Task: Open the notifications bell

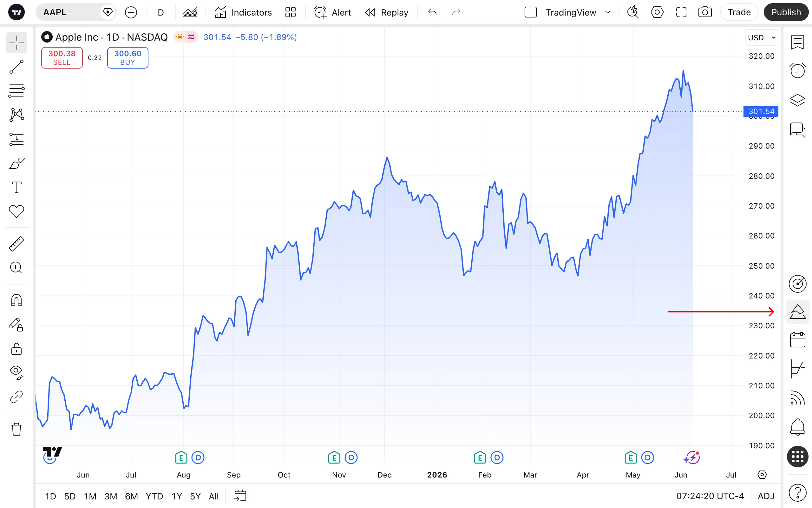Action: click(798, 427)
